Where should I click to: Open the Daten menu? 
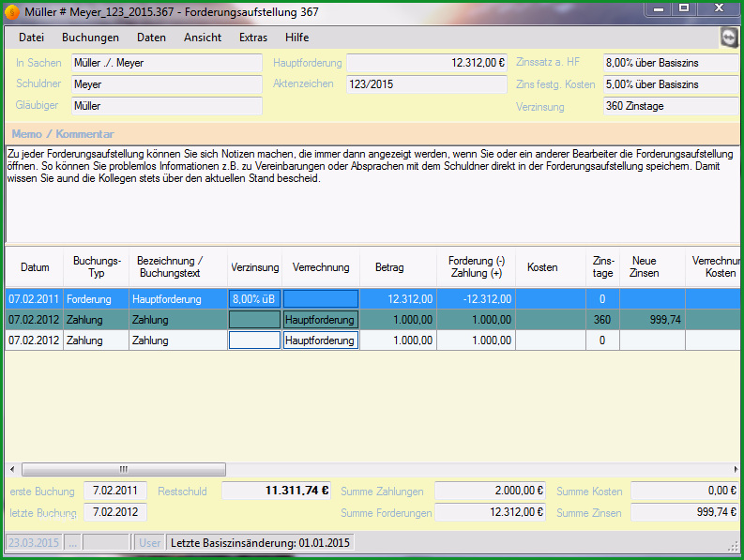pyautogui.click(x=151, y=38)
